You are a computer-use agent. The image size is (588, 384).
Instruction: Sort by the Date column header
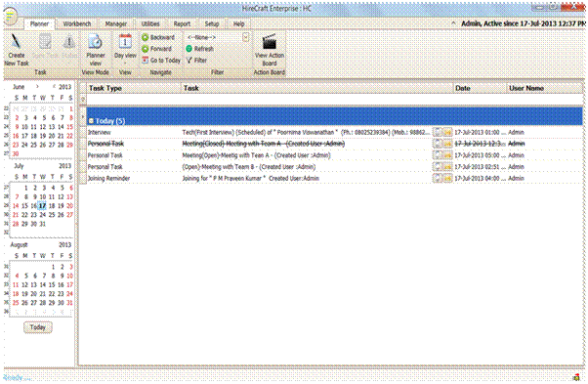coord(480,88)
